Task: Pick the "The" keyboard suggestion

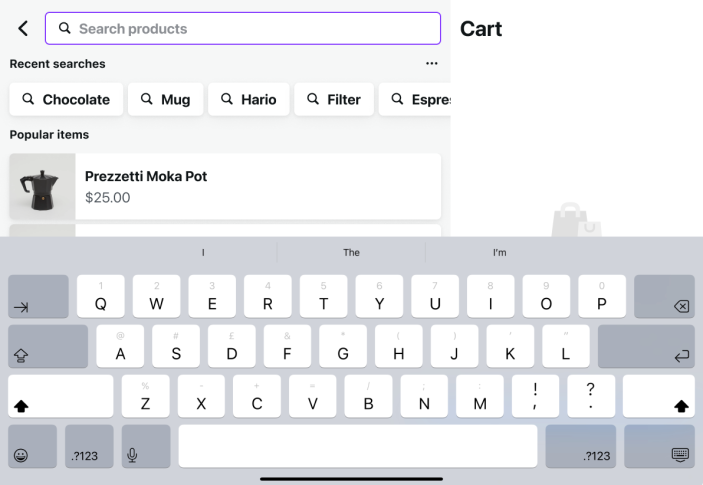Action: pyautogui.click(x=351, y=253)
